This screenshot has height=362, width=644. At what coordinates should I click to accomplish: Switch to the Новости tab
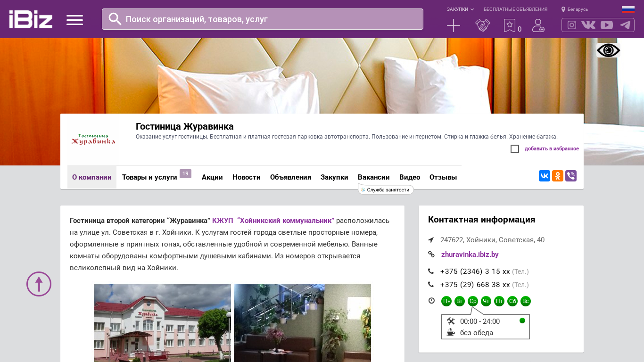click(247, 177)
